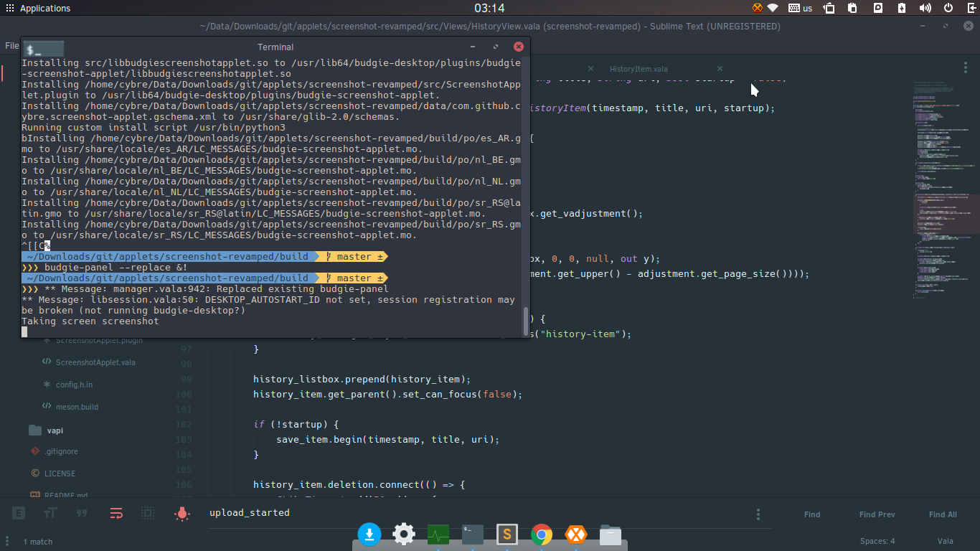Open tab options three-dot menu in Sublime
980x551 pixels.
pos(964,67)
